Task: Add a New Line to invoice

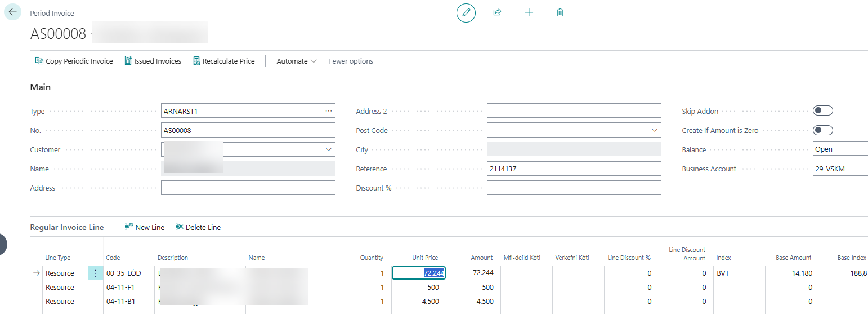Action: [x=145, y=227]
